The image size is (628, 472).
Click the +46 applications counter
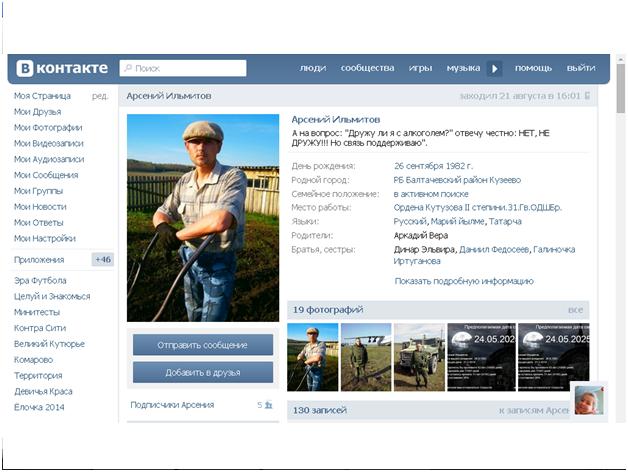[x=103, y=260]
